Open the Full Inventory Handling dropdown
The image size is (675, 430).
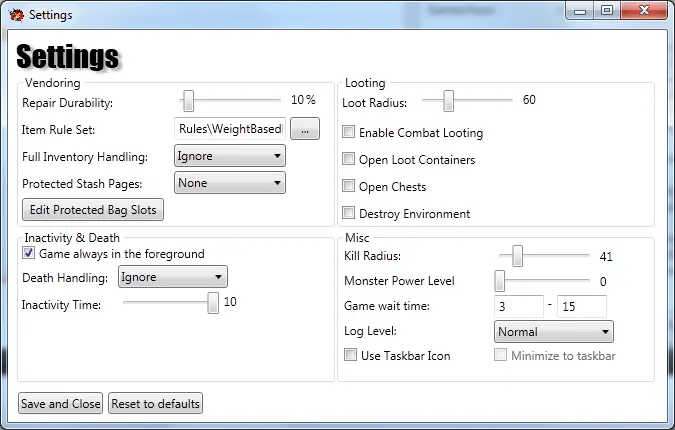(230, 156)
